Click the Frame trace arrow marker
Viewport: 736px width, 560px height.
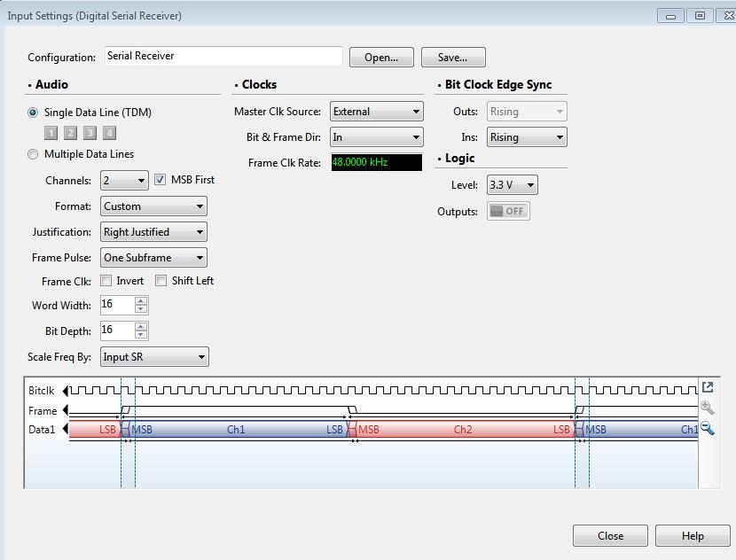click(x=66, y=410)
